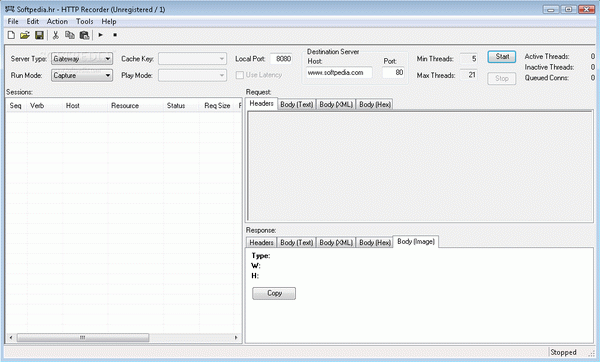Switch to Response Headers tab

point(261,243)
